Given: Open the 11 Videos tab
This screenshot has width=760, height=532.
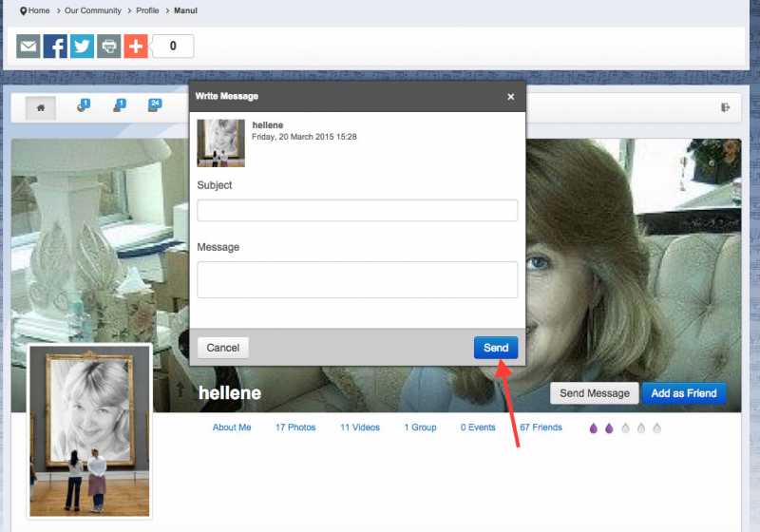Looking at the screenshot, I should pyautogui.click(x=360, y=427).
